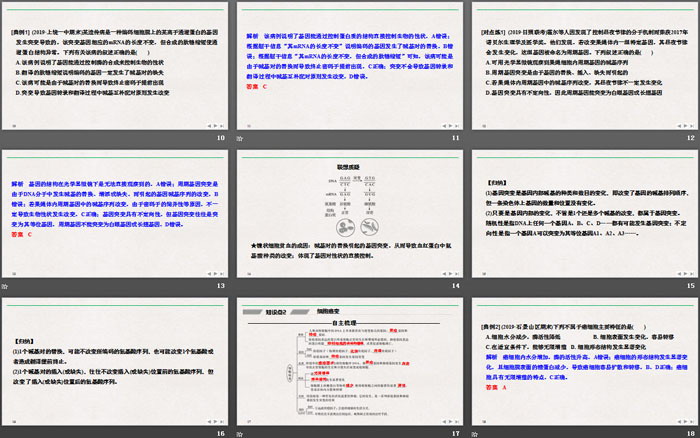Select slide 10 with the 典例1 question
This screenshot has height=438, width=700.
coord(115,65)
